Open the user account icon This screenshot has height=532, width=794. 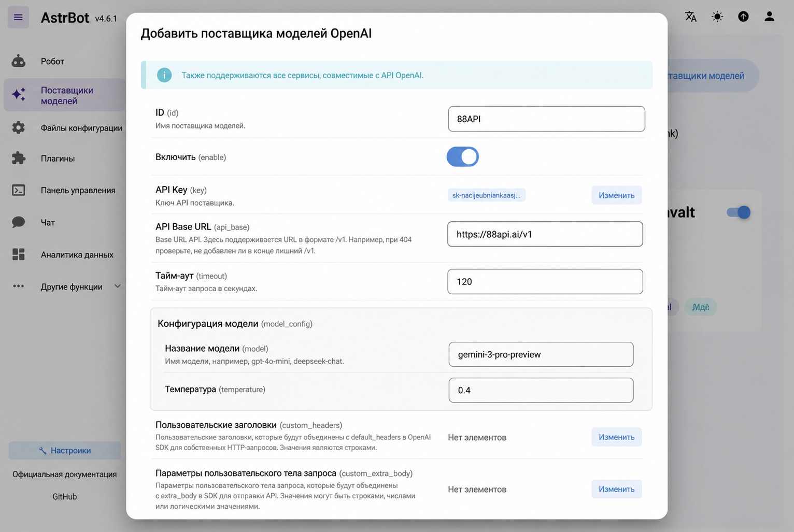tap(769, 17)
